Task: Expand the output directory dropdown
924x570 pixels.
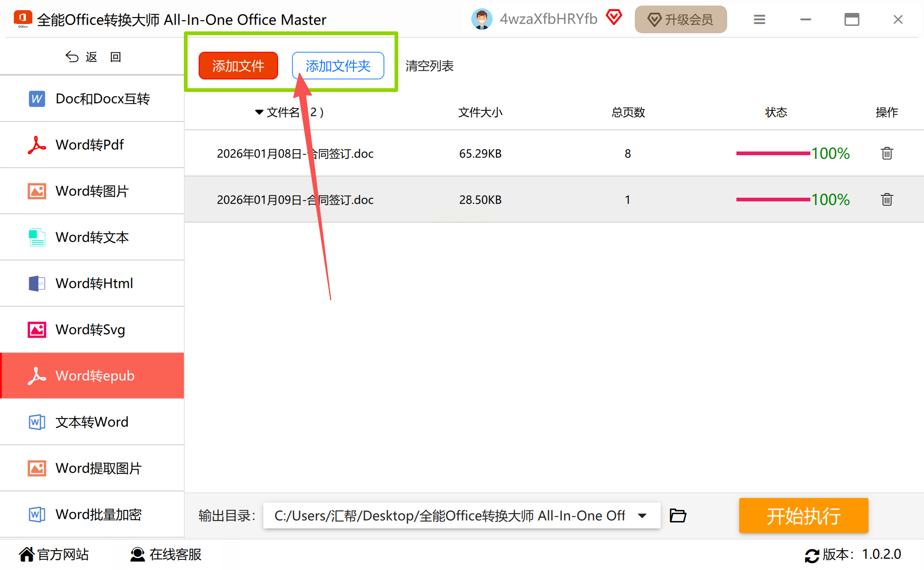Action: coord(642,515)
